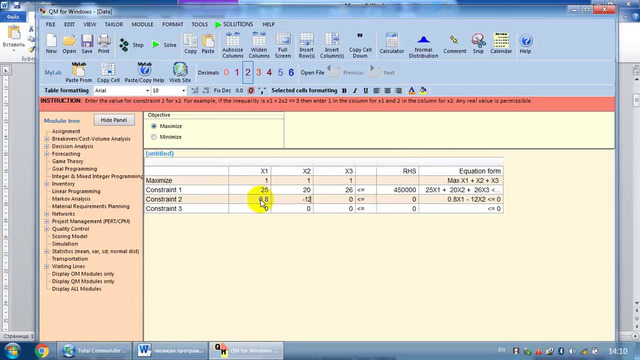Screen dimensions: 640x360
Task: Open the FORMAT menu
Action: point(173,24)
